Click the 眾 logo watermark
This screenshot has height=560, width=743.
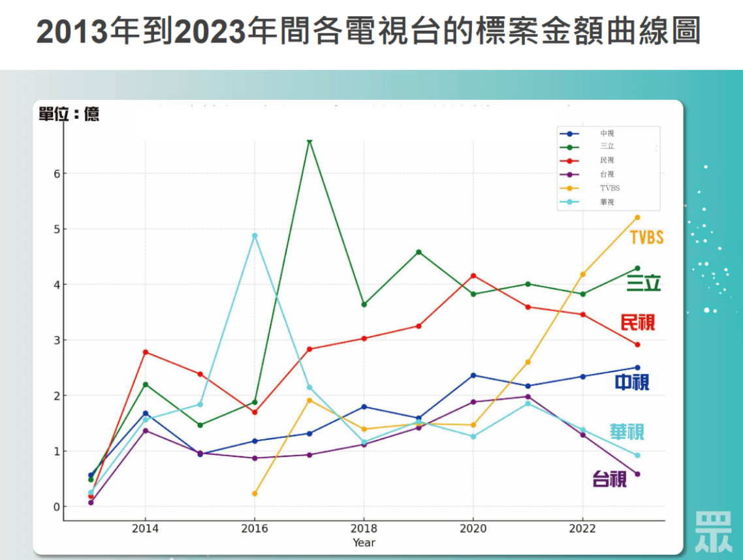click(713, 532)
